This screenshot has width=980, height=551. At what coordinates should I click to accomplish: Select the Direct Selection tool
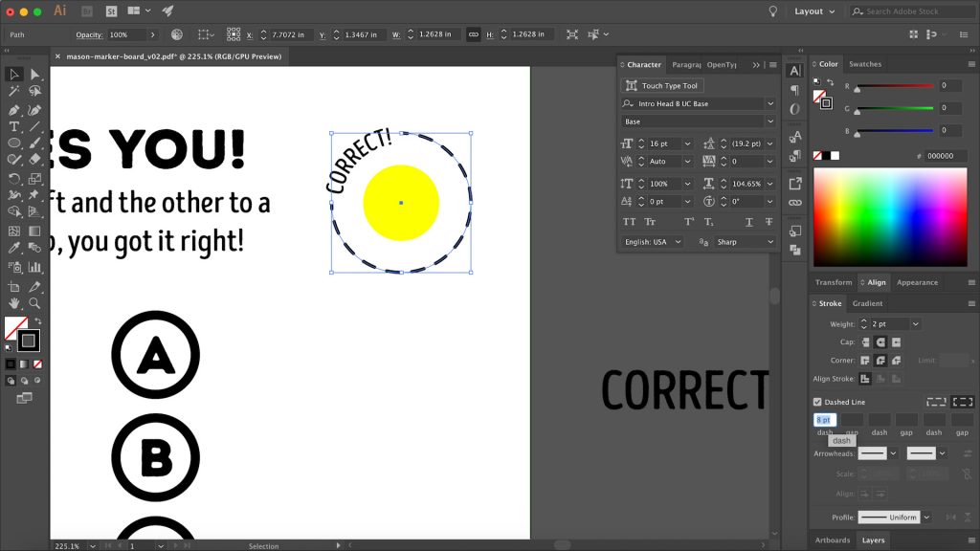pos(35,75)
